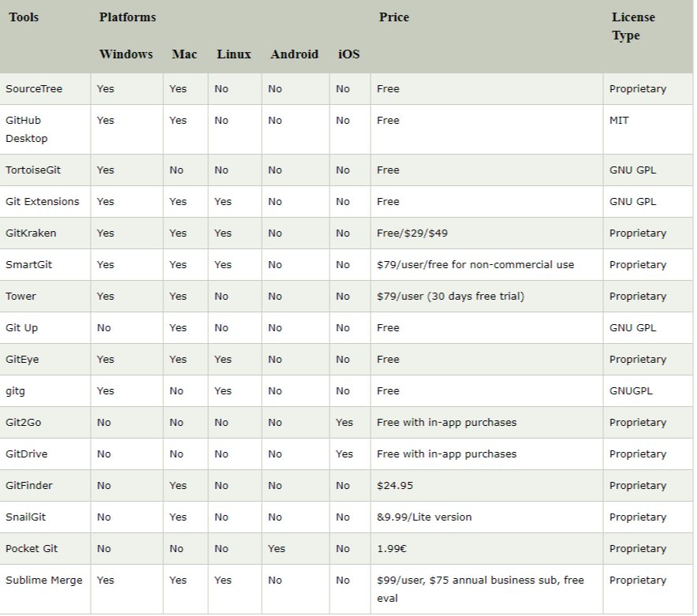Image resolution: width=697 pixels, height=616 pixels.
Task: Click gitg's Linux Yes cell
Action: [x=222, y=391]
